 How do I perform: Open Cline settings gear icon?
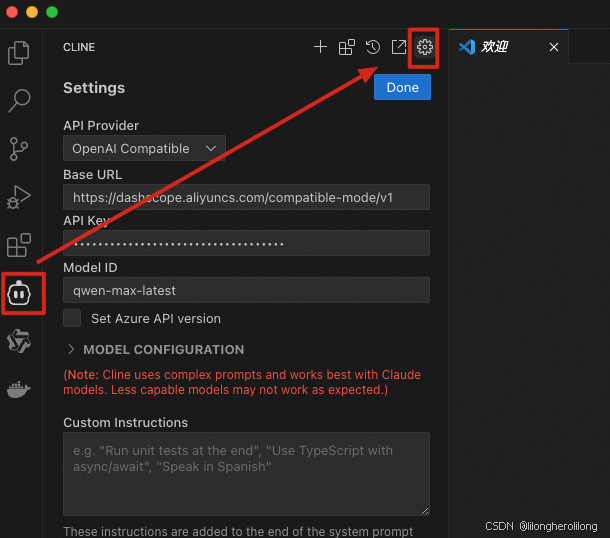click(424, 47)
